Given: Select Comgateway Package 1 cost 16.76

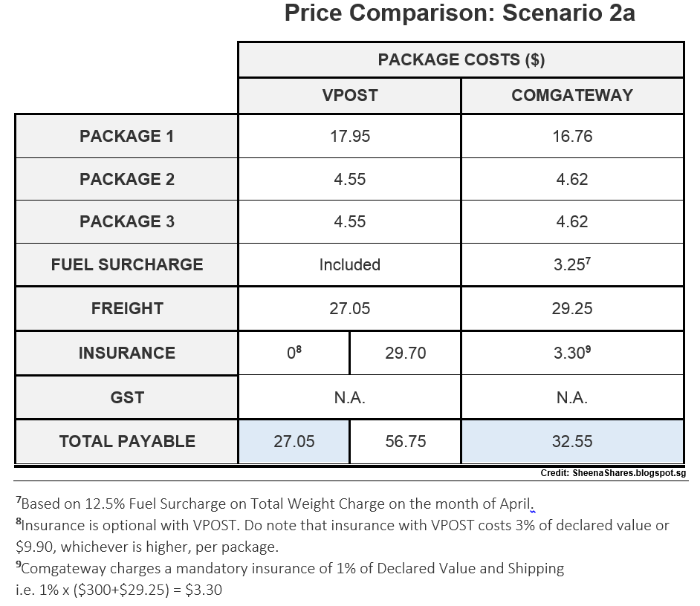Looking at the screenshot, I should (572, 136).
